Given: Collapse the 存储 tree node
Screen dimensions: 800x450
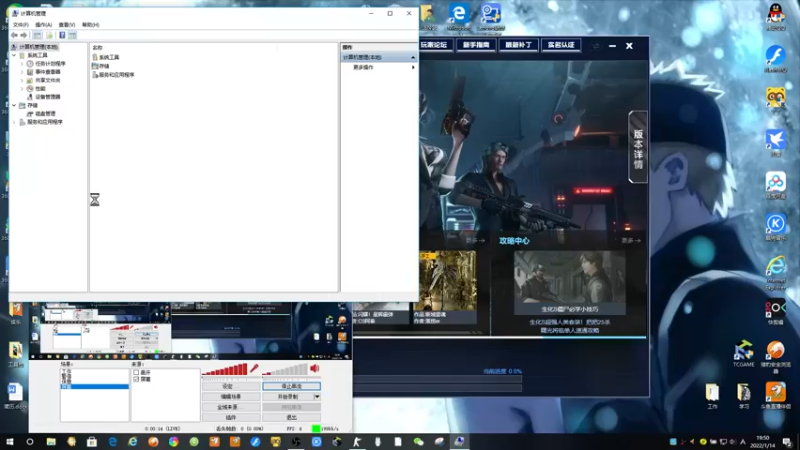Looking at the screenshot, I should coord(14,105).
